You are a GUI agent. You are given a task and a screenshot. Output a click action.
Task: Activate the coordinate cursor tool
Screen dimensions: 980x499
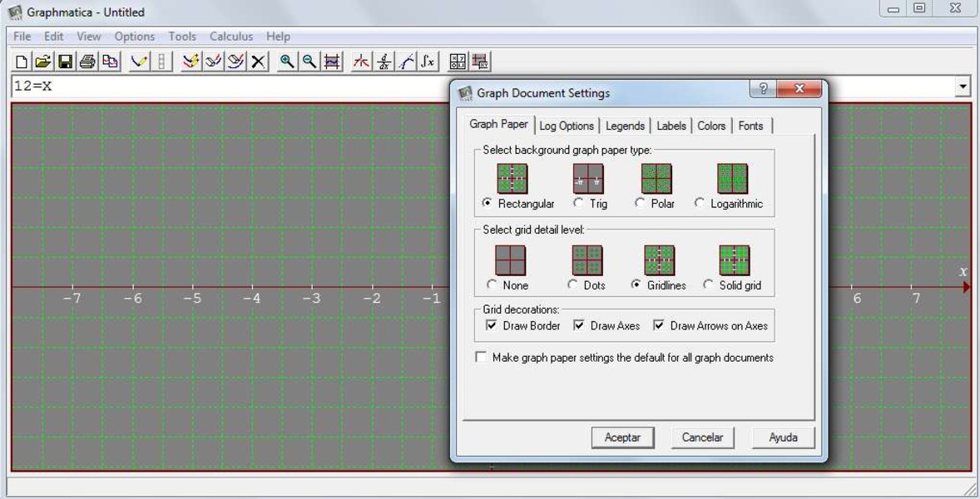pos(361,62)
